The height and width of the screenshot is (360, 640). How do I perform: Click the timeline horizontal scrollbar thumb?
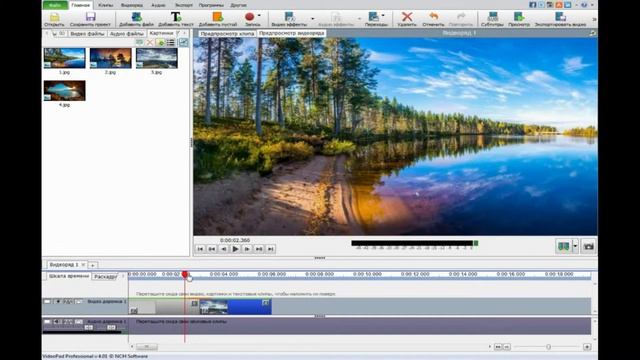point(147,347)
